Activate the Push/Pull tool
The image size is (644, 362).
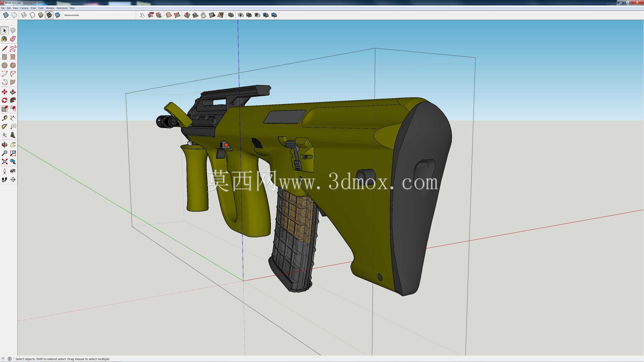(13, 92)
